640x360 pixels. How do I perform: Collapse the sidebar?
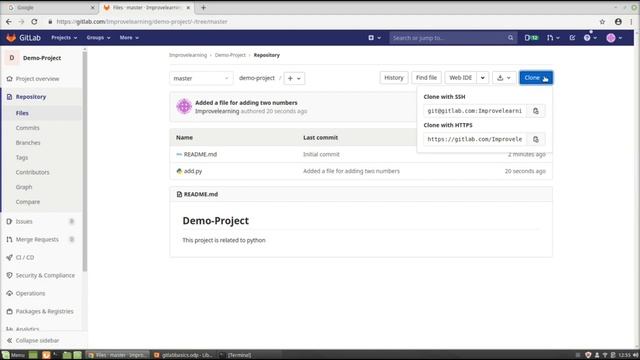[x=33, y=340]
